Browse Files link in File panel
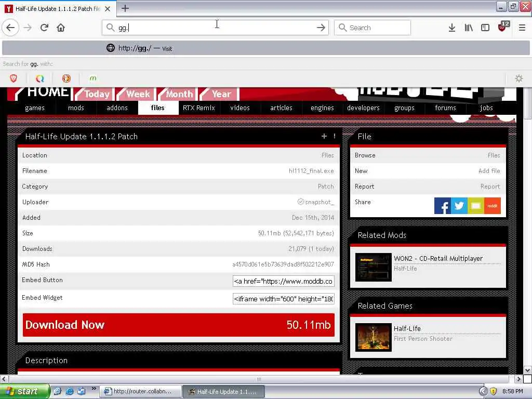Screen dimensions: 532x399 [x=494, y=155]
